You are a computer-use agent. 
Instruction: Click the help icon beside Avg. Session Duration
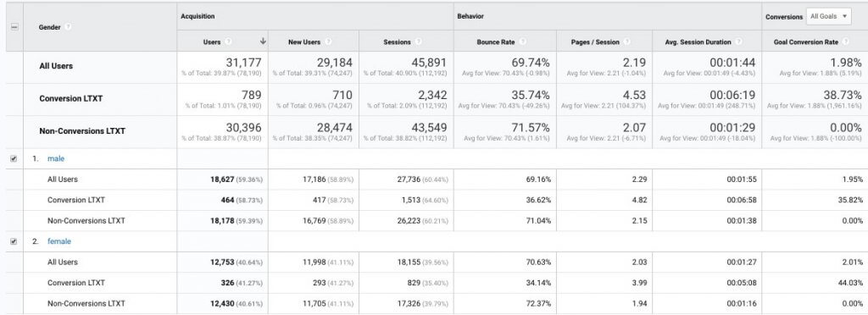click(739, 42)
